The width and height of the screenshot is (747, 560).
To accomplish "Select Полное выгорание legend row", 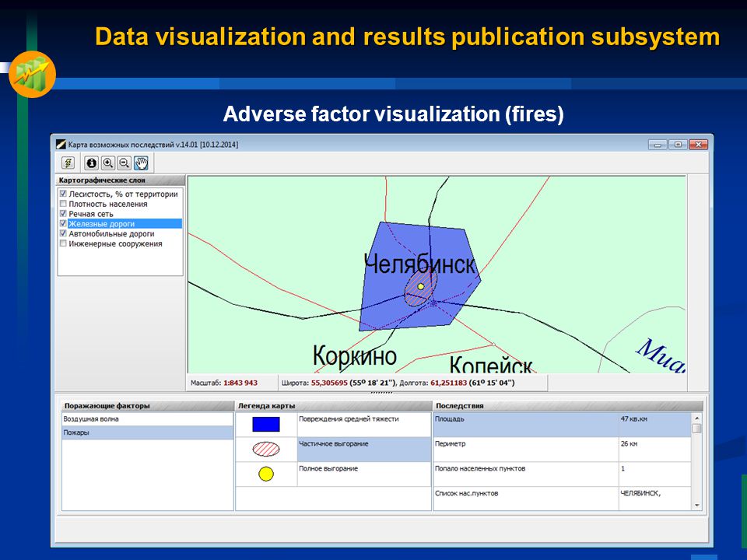I will click(364, 474).
